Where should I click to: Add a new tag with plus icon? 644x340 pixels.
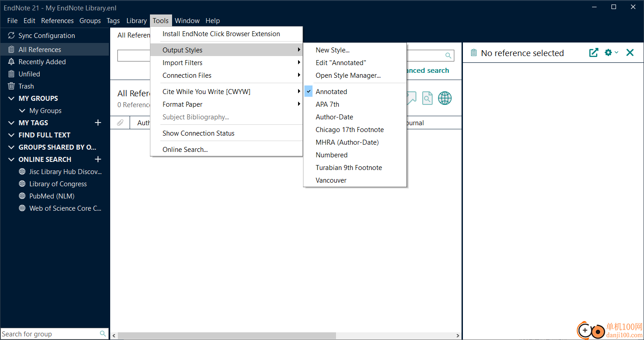coord(98,123)
